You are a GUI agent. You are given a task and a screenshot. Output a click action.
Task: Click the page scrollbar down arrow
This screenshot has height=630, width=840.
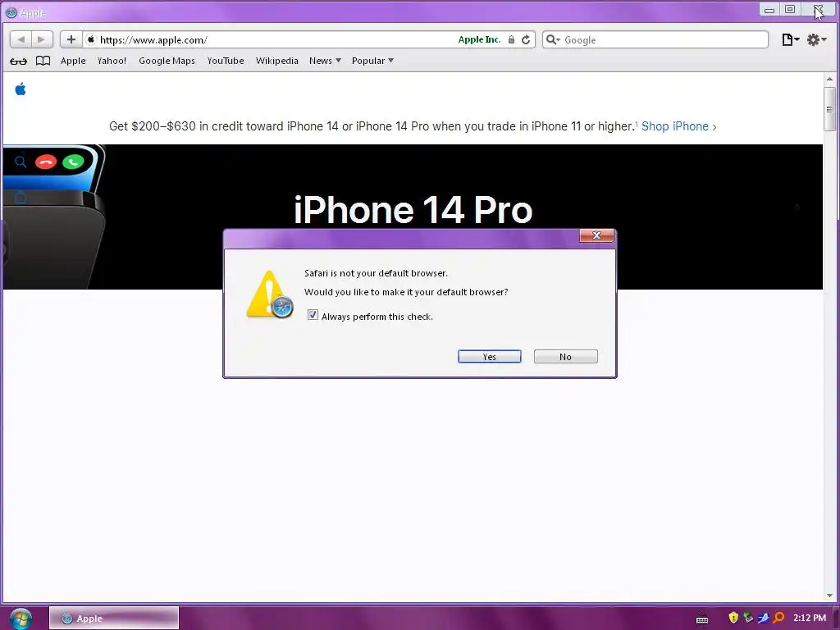click(x=829, y=596)
